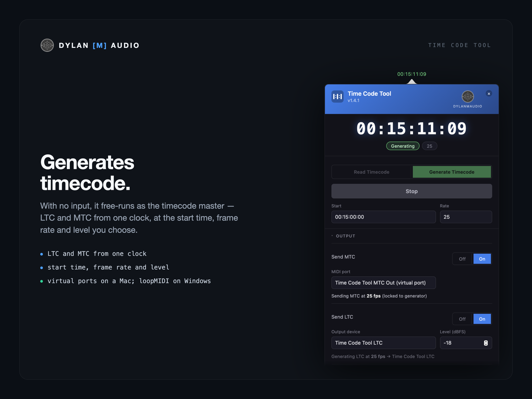The image size is (532, 399).
Task: Stop the timecode generator
Action: tap(412, 191)
